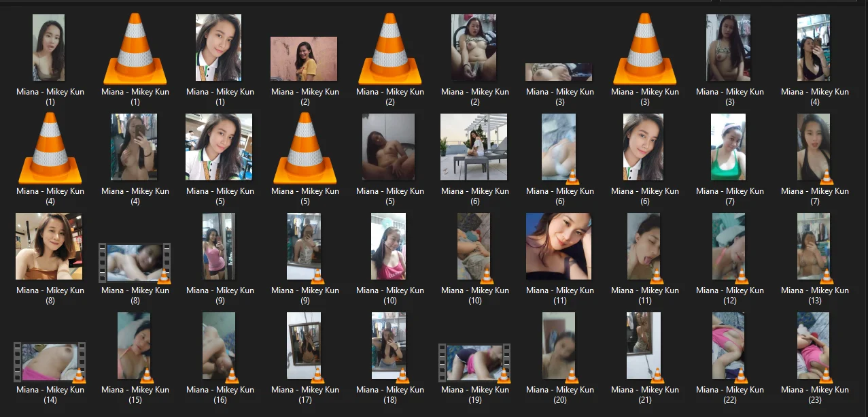Select filmstrip video Miana - Mikey Kun (19)
This screenshot has width=868, height=417.
[475, 363]
